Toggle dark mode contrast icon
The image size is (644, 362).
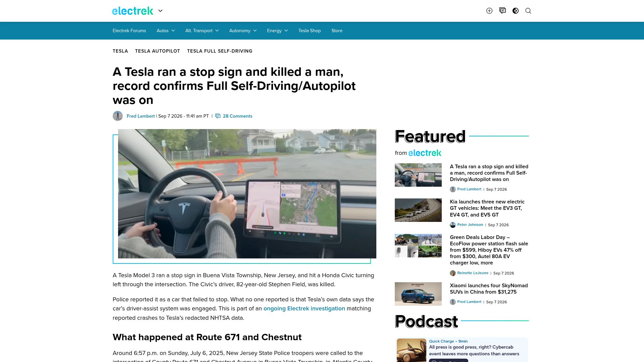(x=516, y=11)
